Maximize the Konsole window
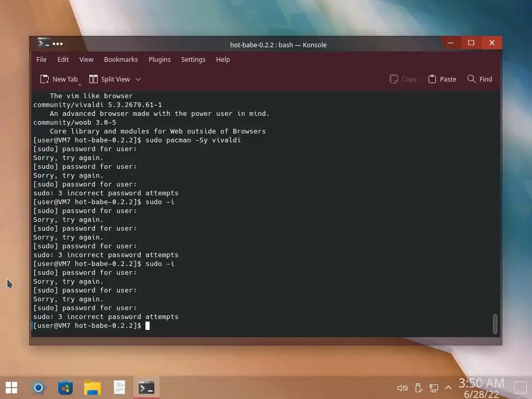The image size is (532, 399). tap(471, 43)
